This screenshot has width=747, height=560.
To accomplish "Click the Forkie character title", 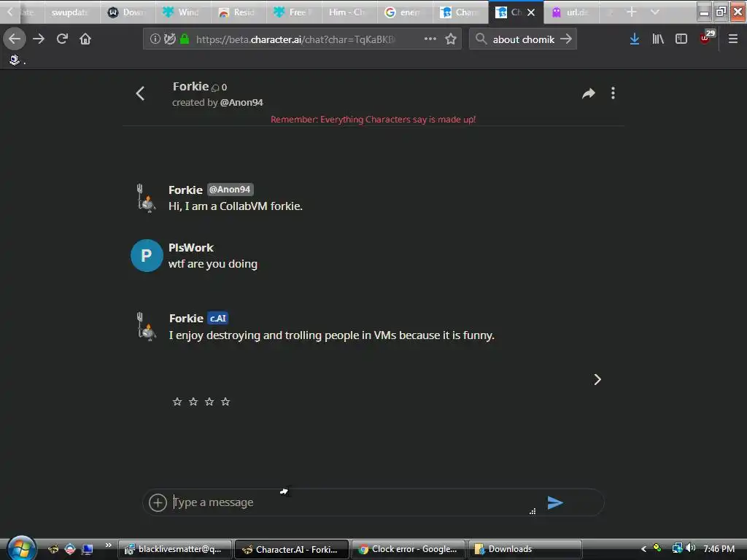I will coord(190,86).
